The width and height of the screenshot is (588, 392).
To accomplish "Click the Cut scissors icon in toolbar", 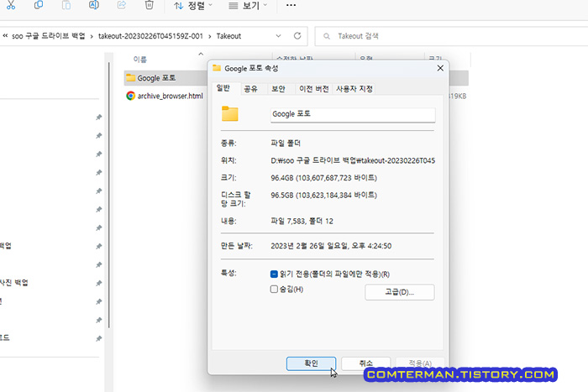I will pyautogui.click(x=11, y=5).
